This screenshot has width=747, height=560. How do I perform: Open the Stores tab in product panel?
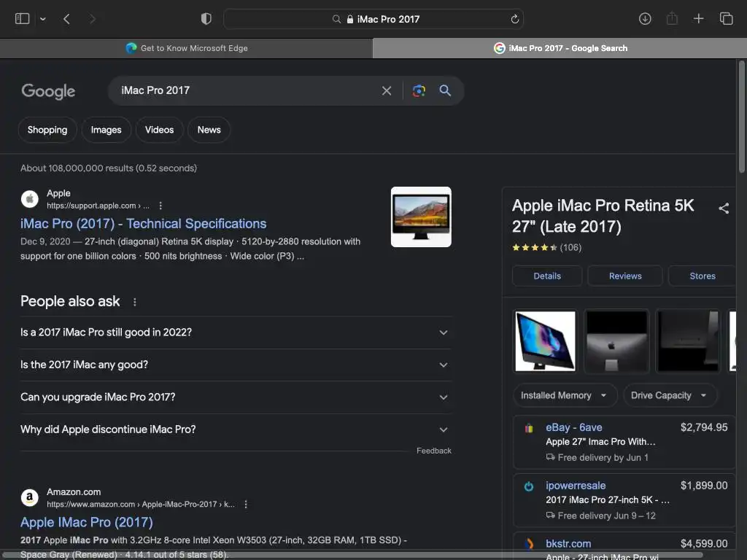pos(703,276)
